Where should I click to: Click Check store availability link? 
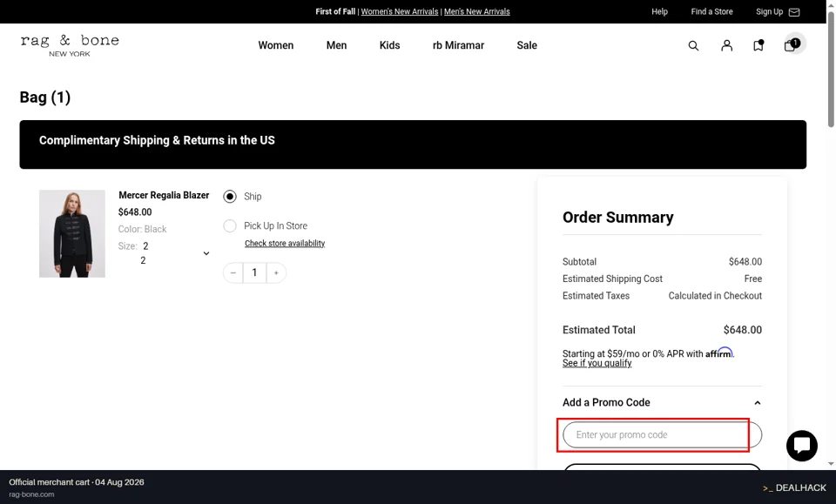click(285, 243)
